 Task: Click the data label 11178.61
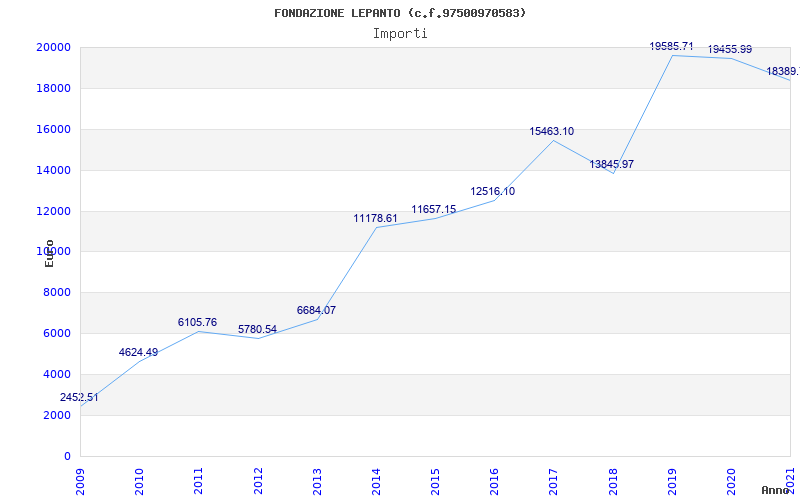coord(376,218)
